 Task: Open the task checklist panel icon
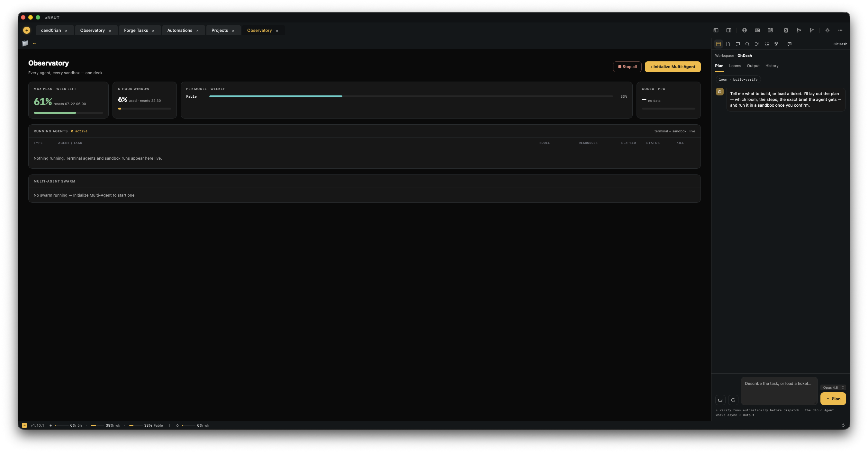click(x=767, y=44)
